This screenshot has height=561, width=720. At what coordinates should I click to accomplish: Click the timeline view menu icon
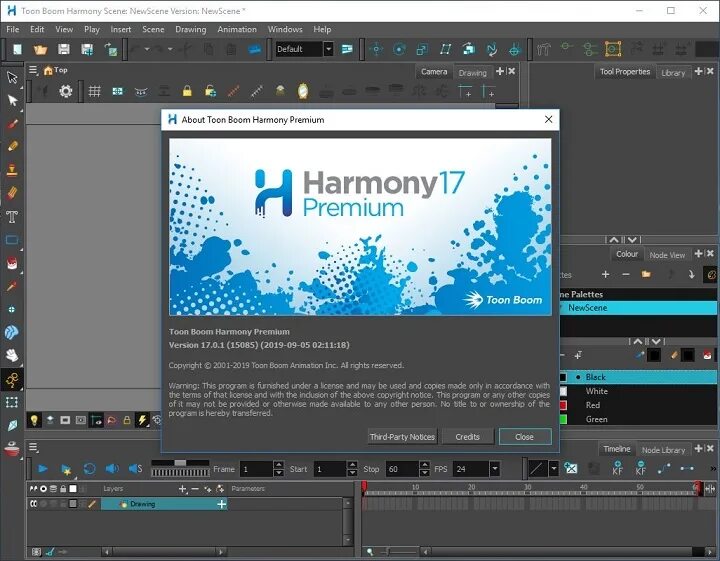click(34, 447)
